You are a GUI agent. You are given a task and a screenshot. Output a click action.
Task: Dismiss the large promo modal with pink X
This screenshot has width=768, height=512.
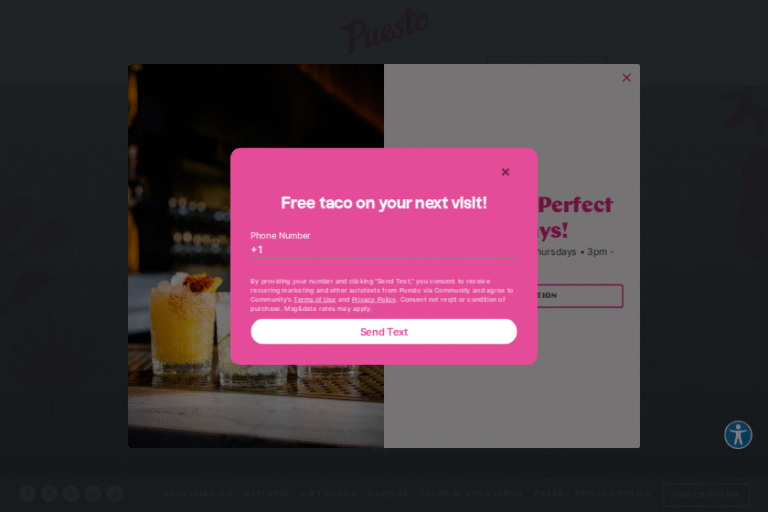[626, 77]
